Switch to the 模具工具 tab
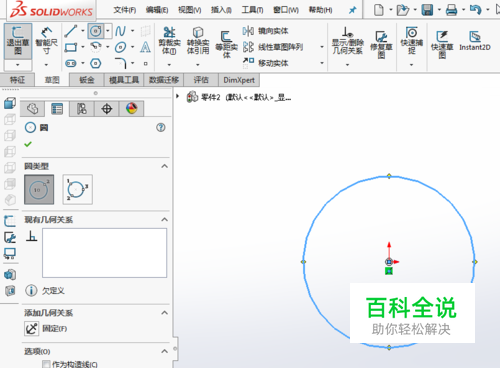The width and height of the screenshot is (500, 368). [124, 80]
